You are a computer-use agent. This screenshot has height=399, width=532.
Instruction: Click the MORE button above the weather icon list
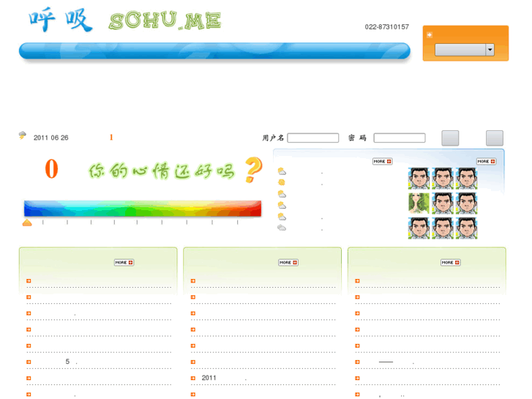[x=383, y=161]
